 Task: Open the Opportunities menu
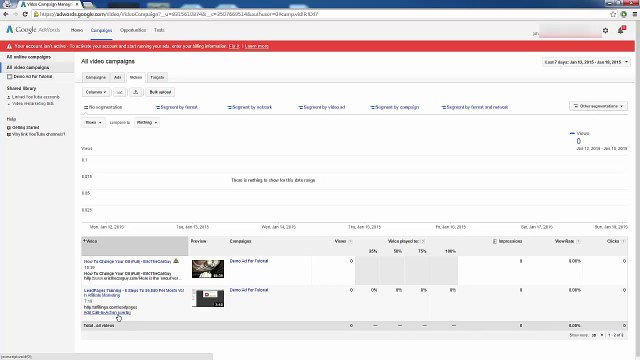tap(133, 30)
